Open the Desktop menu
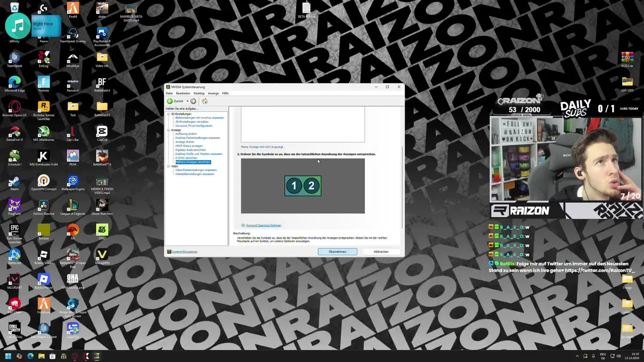The image size is (644, 362). [x=199, y=93]
